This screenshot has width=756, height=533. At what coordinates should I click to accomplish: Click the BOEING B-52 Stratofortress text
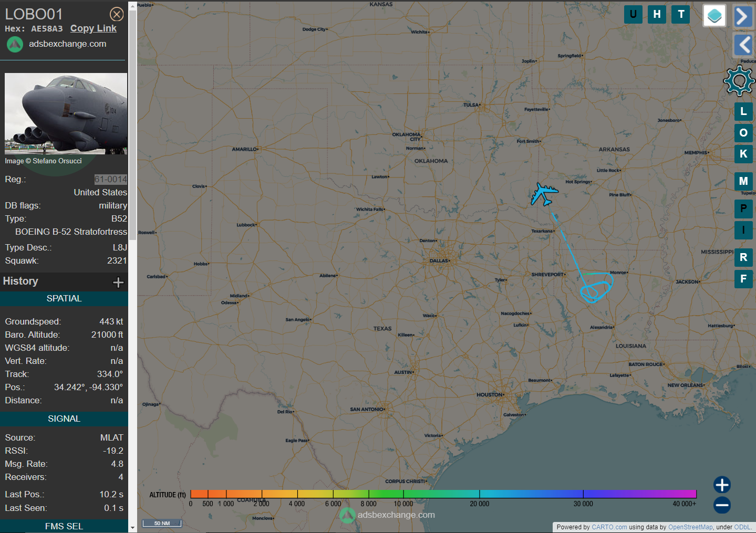point(71,232)
